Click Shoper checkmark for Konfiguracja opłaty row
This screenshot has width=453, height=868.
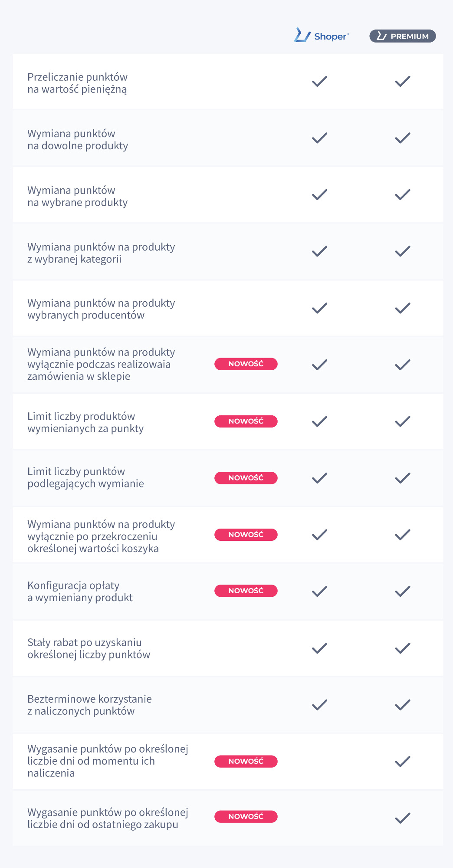pyautogui.click(x=319, y=591)
